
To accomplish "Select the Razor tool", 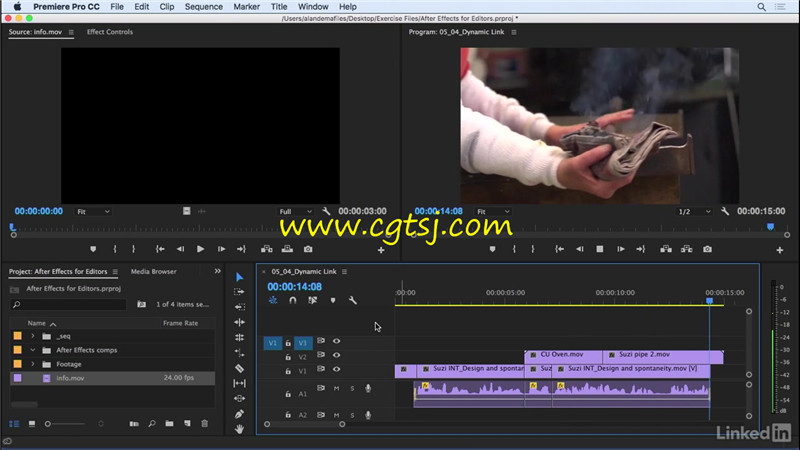I will pos(239,368).
